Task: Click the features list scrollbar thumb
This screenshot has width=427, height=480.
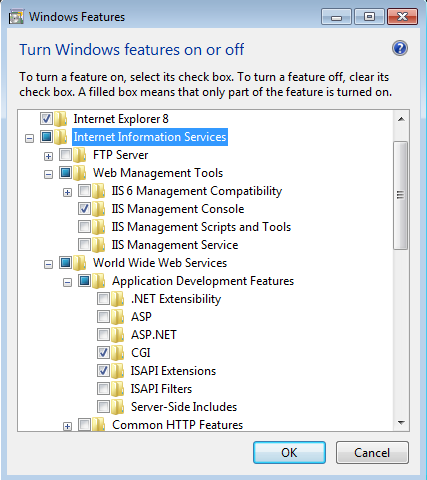Action: 400,195
